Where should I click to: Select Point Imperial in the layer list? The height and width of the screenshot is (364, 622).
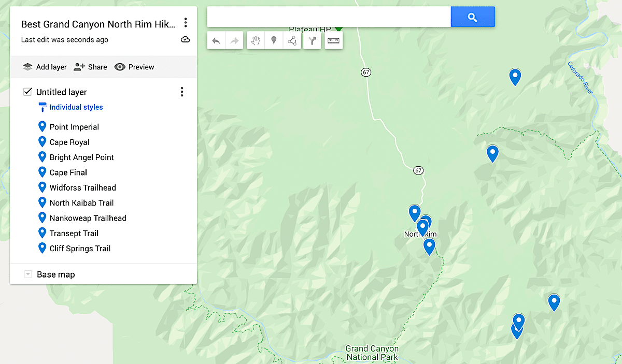point(74,127)
